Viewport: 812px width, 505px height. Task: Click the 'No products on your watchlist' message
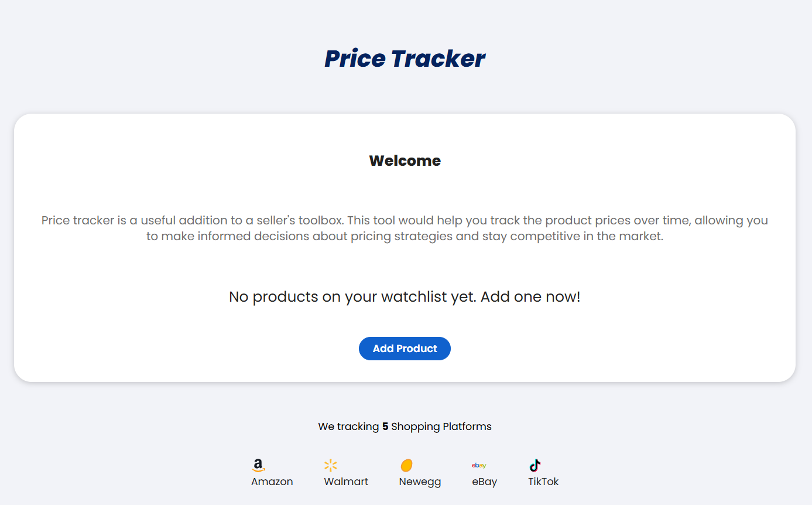(x=405, y=296)
